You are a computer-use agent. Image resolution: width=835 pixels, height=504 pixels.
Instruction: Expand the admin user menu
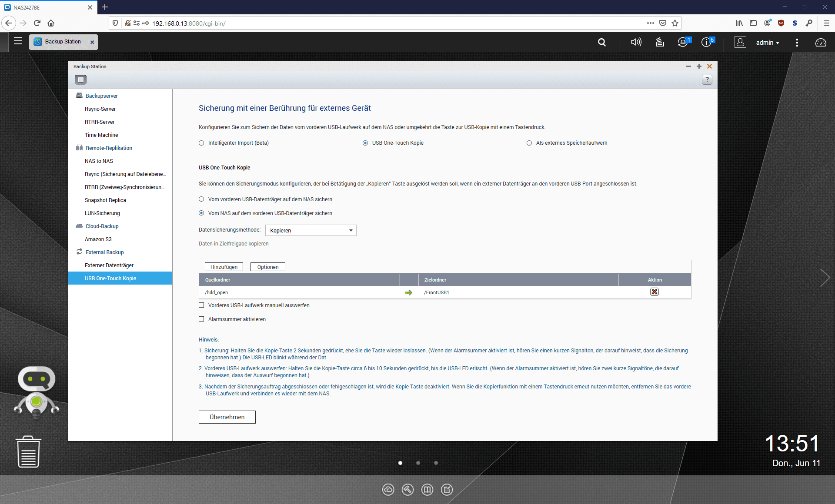(x=768, y=42)
